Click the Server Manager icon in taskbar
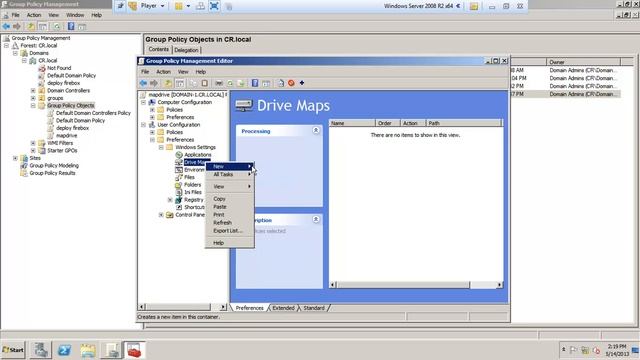Viewport: 640px width, 360px height. tap(40, 350)
